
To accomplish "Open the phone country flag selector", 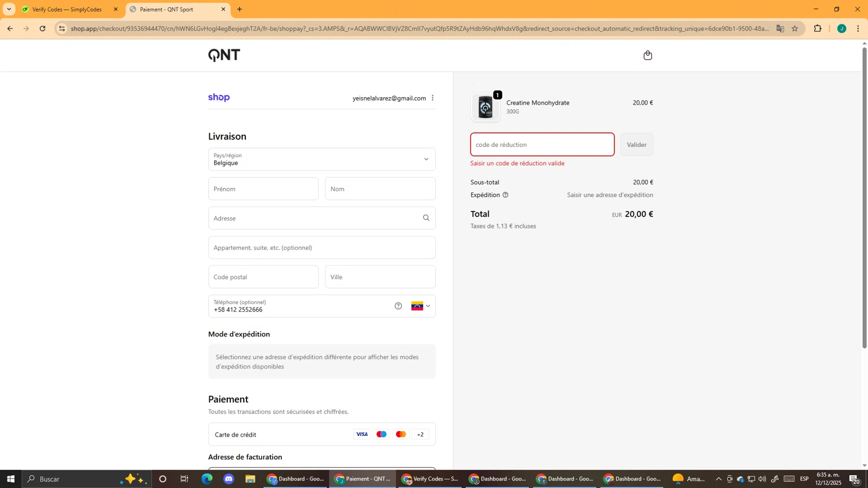I will pyautogui.click(x=421, y=306).
